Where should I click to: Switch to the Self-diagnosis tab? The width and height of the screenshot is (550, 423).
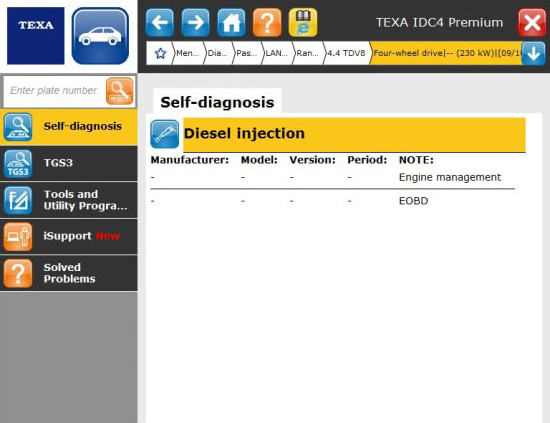pos(217,102)
